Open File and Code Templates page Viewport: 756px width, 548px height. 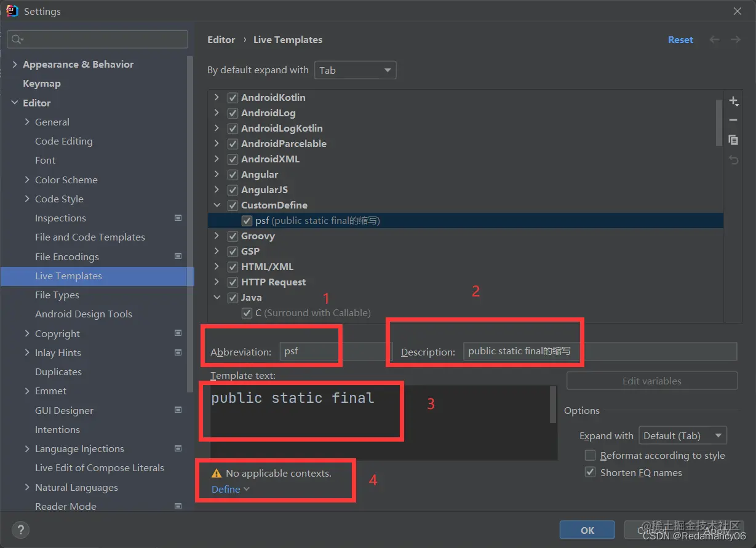[x=90, y=237]
